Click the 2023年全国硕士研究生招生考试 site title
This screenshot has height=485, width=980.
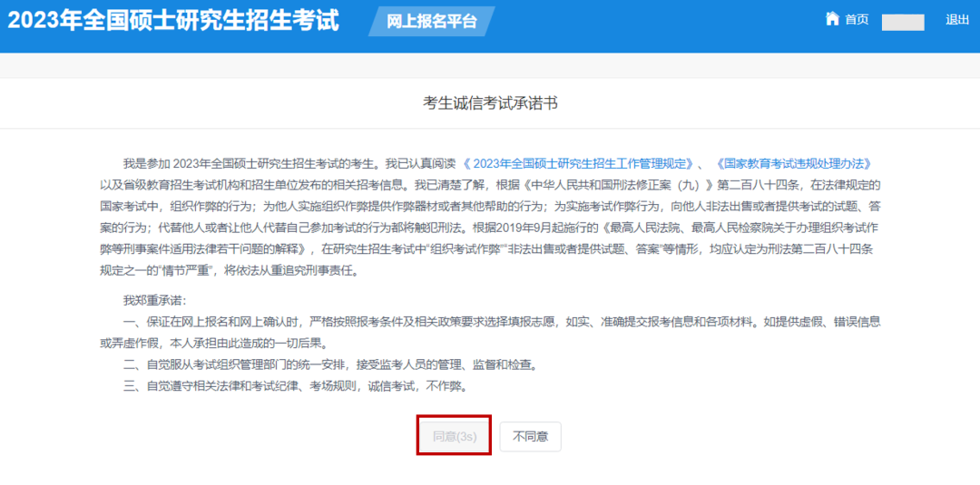tap(173, 21)
